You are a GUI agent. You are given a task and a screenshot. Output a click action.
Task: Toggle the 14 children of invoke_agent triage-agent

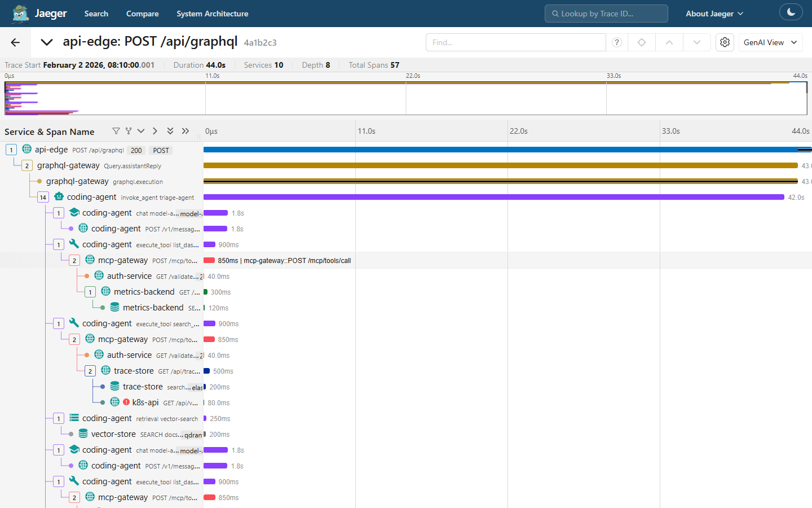point(43,197)
